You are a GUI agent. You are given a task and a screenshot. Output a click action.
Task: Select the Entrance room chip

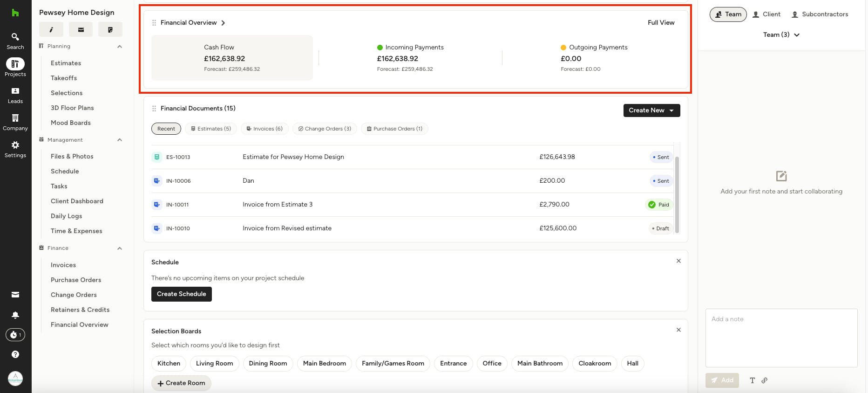(454, 364)
